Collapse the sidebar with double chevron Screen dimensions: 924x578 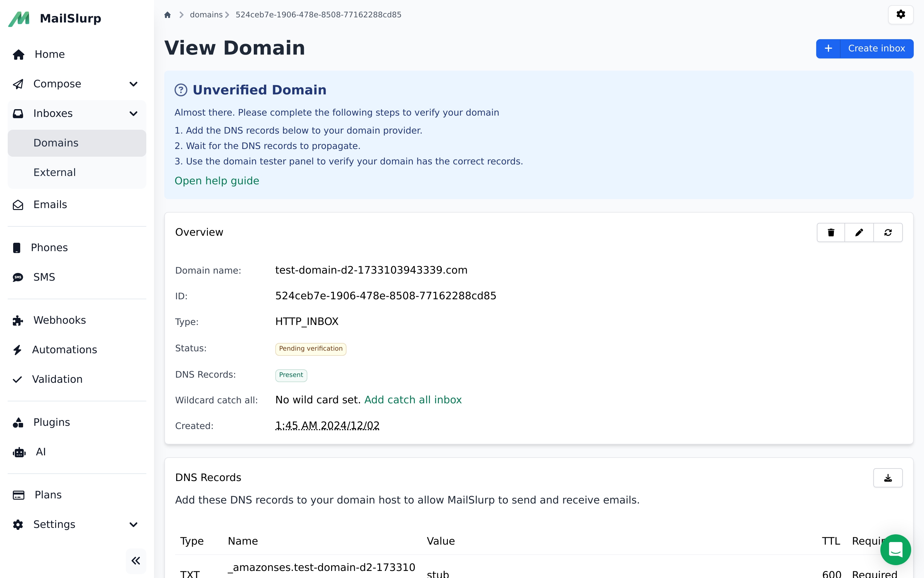click(136, 561)
